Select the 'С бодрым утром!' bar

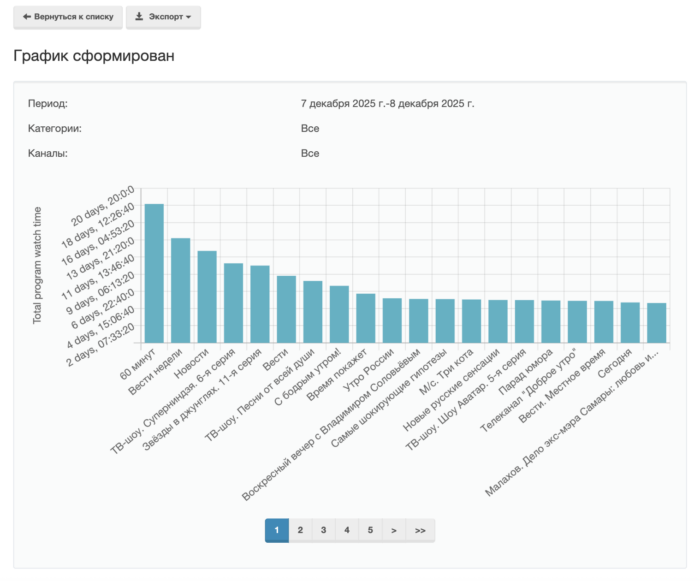pyautogui.click(x=339, y=314)
